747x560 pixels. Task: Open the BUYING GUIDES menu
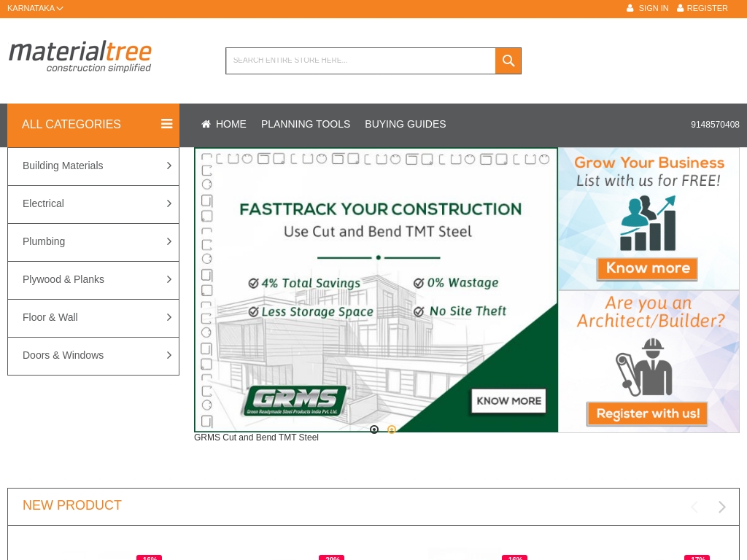pos(406,124)
